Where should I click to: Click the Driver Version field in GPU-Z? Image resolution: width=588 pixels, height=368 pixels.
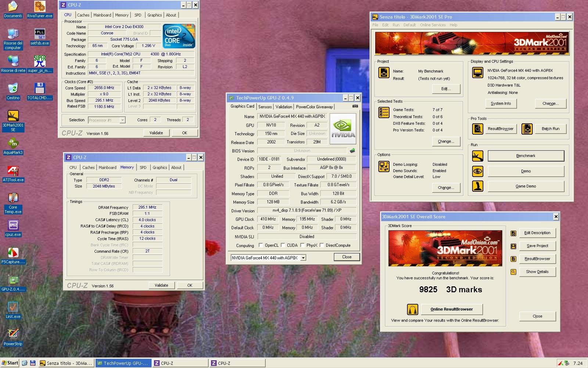point(306,210)
